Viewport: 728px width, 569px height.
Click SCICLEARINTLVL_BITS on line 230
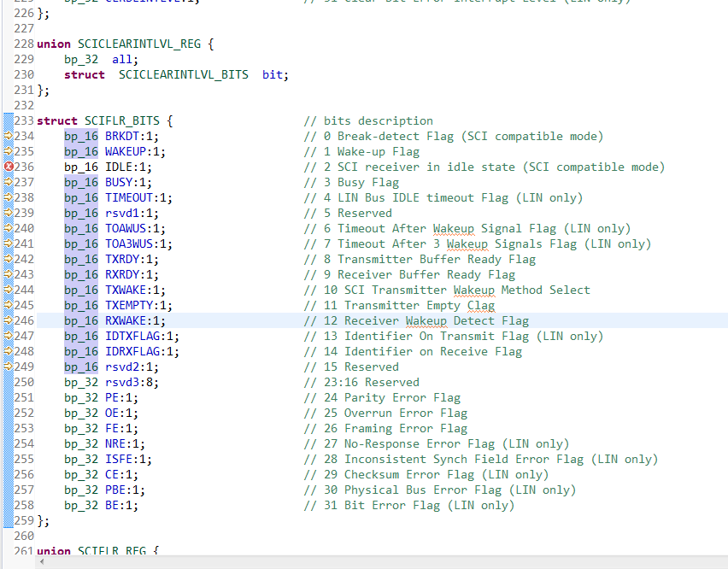(184, 74)
